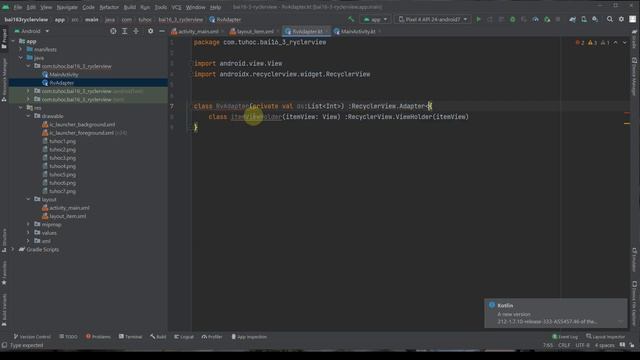Go to the previous highlighted error arrow
The width and height of the screenshot is (640, 360).
click(x=616, y=42)
